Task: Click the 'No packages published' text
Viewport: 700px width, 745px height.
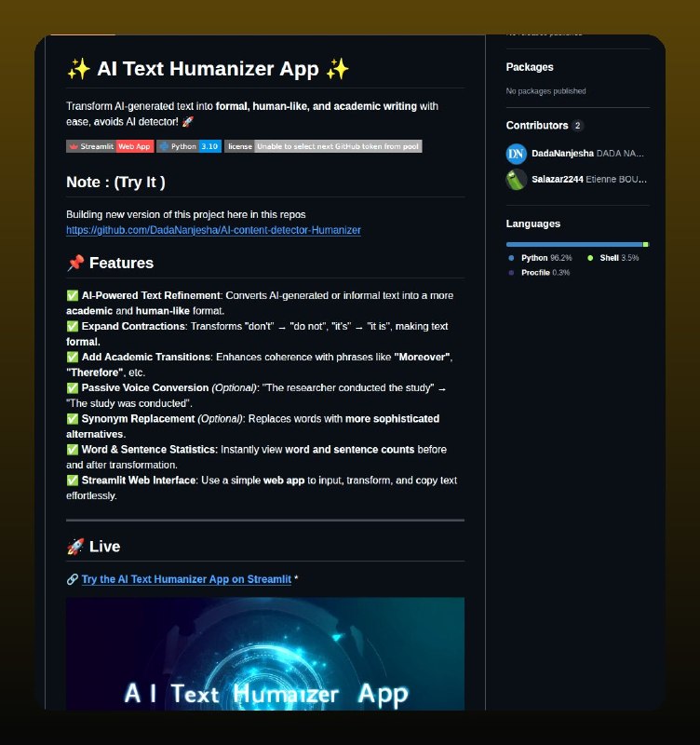Action: [545, 90]
